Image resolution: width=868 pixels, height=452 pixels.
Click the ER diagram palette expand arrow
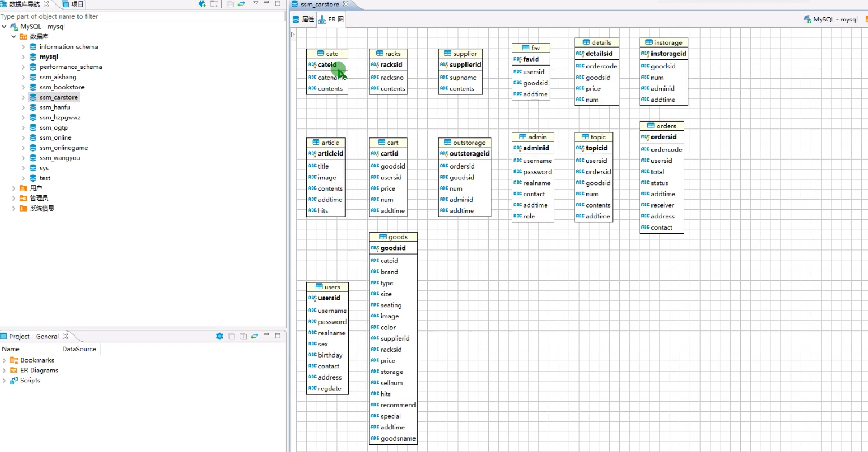292,35
